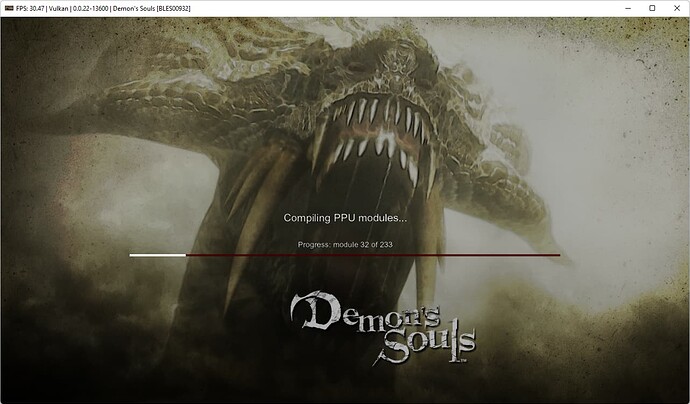The width and height of the screenshot is (690, 404).
Task: Click the 'Compiling PPU modules...' text
Action: (x=345, y=218)
